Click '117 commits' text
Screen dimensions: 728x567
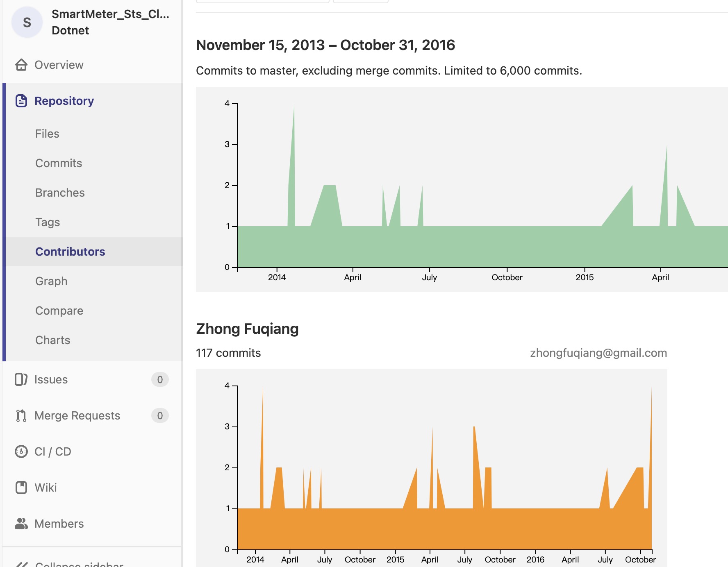[x=228, y=353]
